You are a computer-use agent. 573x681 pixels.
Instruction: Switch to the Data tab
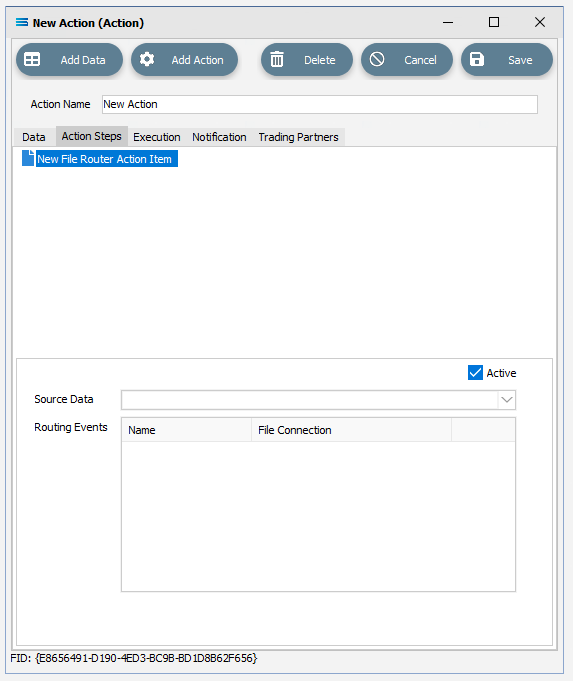pos(34,137)
